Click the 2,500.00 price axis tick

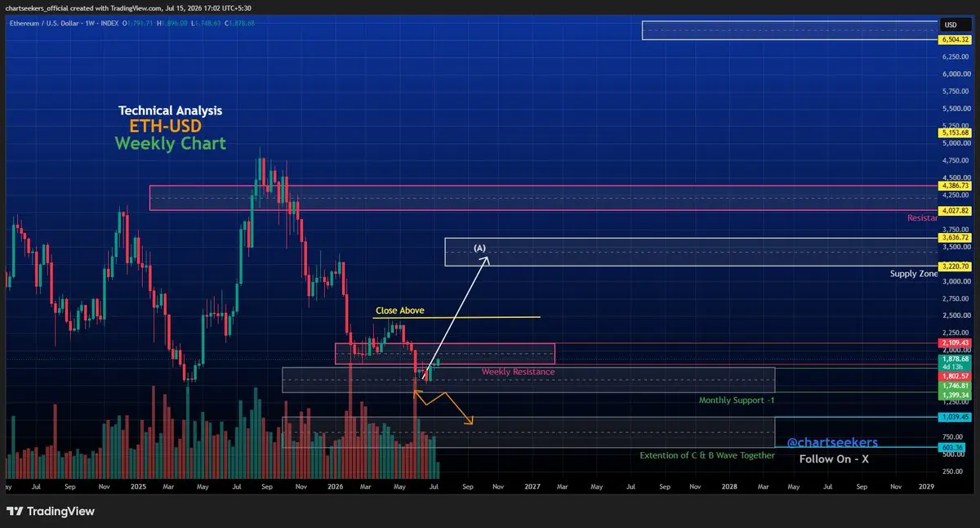click(x=955, y=315)
